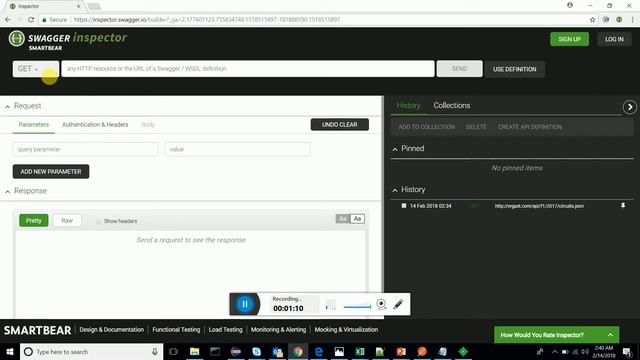Switch response view to Pretty
Image resolution: width=640 pixels, height=360 pixels.
coord(33,220)
